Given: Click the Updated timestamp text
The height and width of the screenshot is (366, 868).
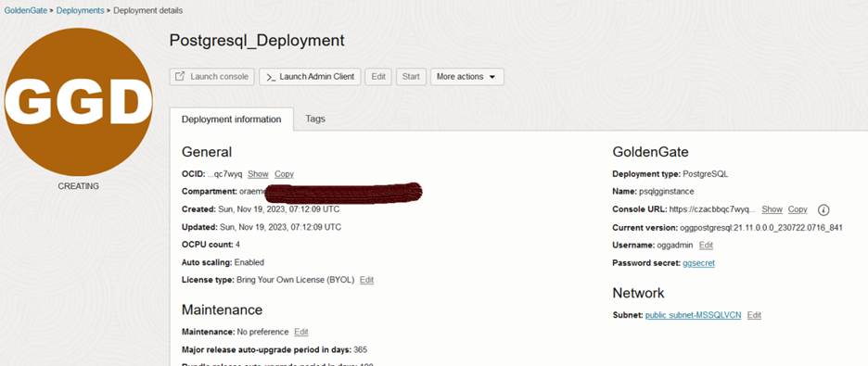Looking at the screenshot, I should click(281, 227).
